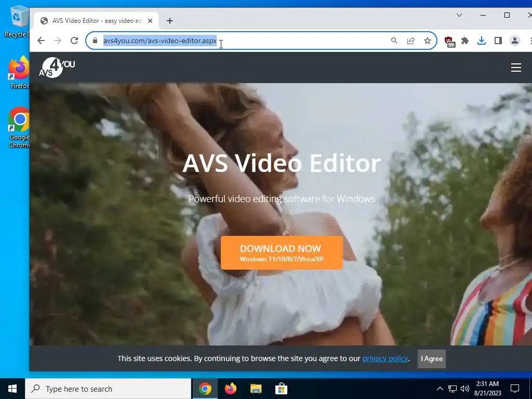The height and width of the screenshot is (399, 532).
Task: Close the AVS Video Editor tab
Action: tap(150, 21)
